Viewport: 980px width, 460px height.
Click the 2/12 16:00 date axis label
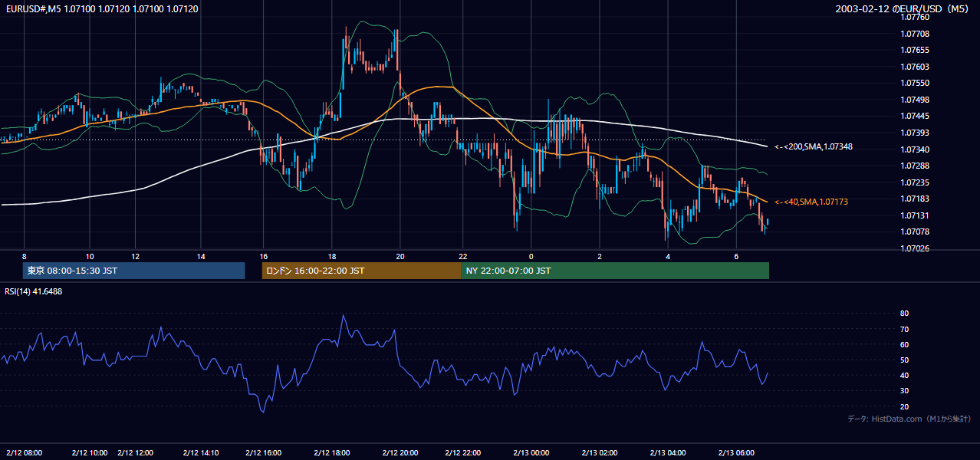(264, 452)
